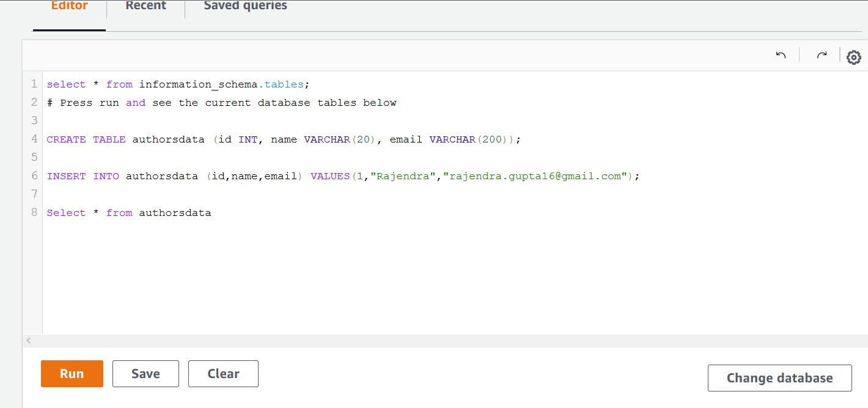The width and height of the screenshot is (868, 408).
Task: Click line number 4 in the gutter
Action: click(x=34, y=139)
